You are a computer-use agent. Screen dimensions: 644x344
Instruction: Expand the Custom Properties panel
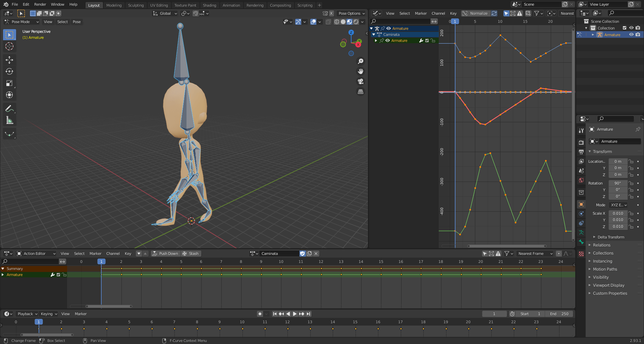pos(610,293)
